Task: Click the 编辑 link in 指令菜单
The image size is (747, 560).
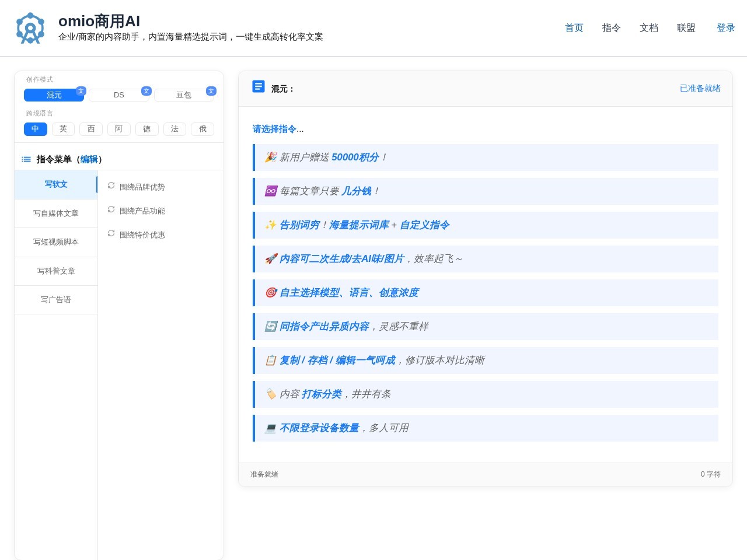Action: point(89,159)
